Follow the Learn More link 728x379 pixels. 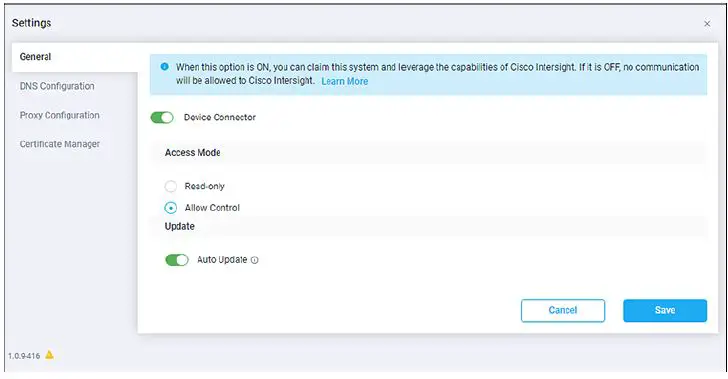coord(344,81)
